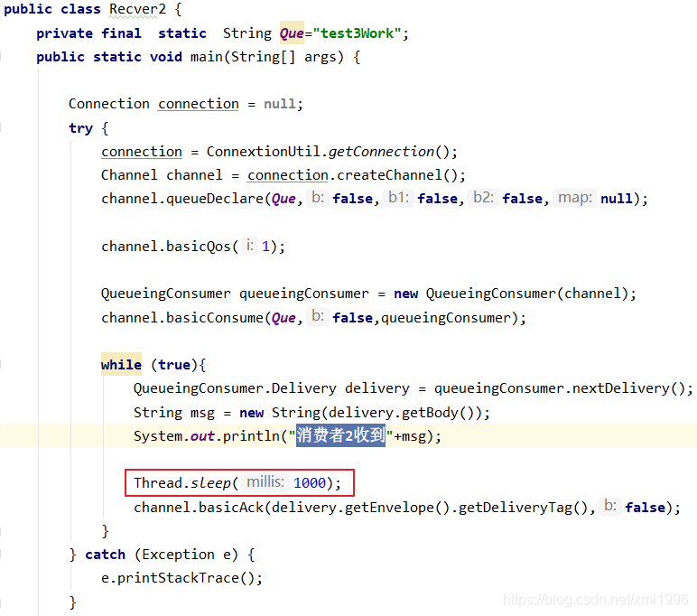Viewport: 697px width, 616px height.
Task: Click the italic out field in System.out
Action: [203, 436]
